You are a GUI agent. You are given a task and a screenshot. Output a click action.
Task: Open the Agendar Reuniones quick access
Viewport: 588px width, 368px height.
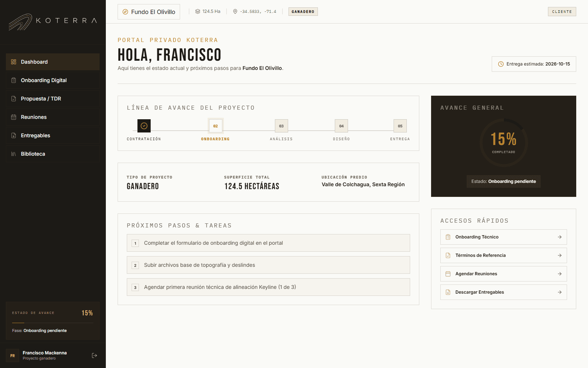pos(503,274)
